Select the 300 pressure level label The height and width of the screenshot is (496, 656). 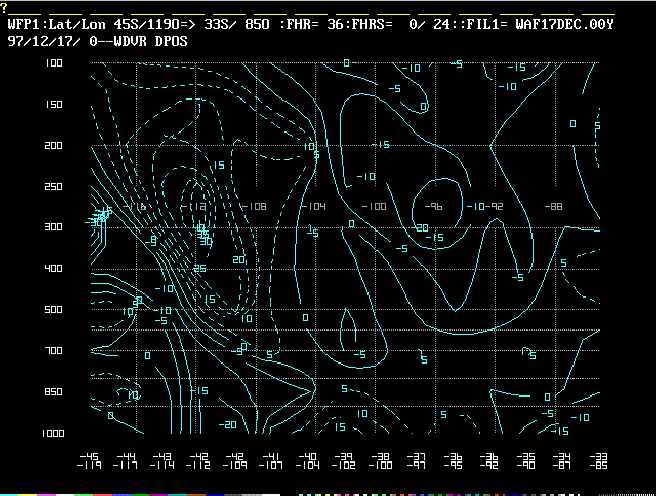[x=53, y=227]
